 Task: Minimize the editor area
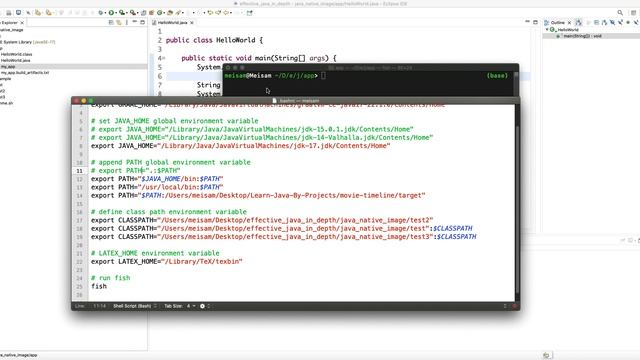coord(527,22)
